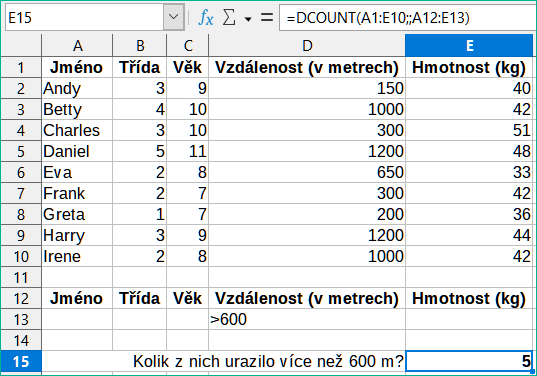Viewport: 537px width, 376px height.
Task: Select the cell with name Frank
Action: pos(77,193)
